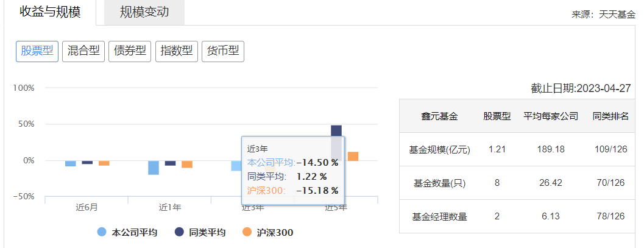Click the 近1年 x-axis label
This screenshot has height=248, width=644.
pos(170,207)
